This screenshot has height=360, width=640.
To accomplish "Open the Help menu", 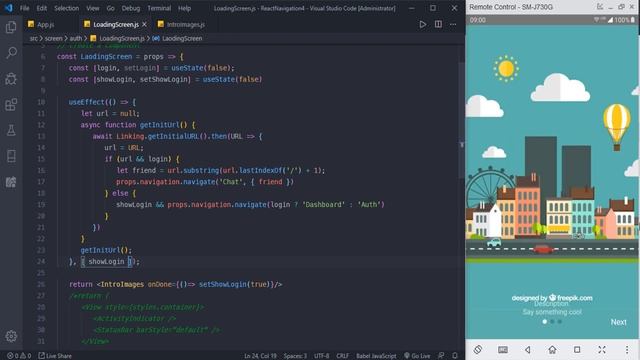I will (184, 8).
